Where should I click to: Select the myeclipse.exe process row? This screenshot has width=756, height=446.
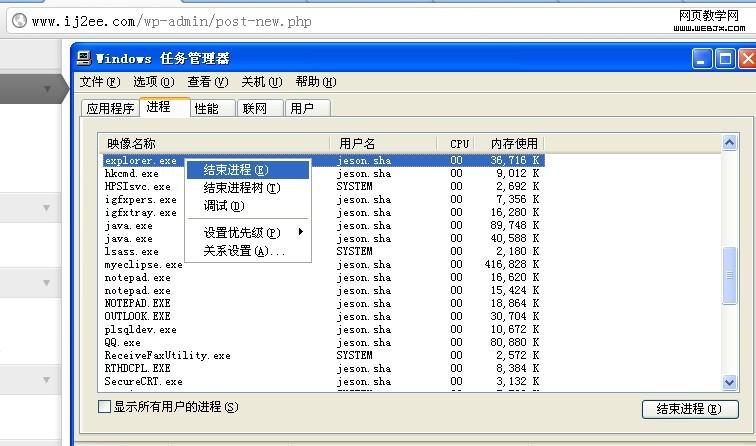(x=143, y=265)
